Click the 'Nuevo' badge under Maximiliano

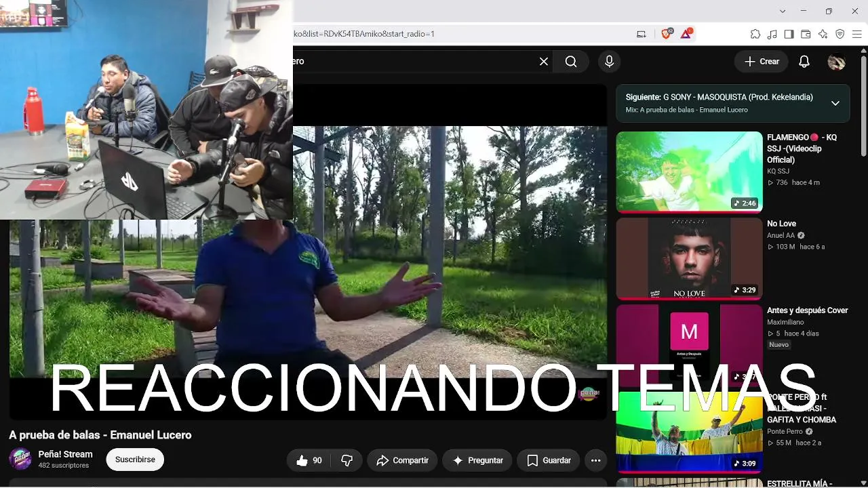point(779,345)
